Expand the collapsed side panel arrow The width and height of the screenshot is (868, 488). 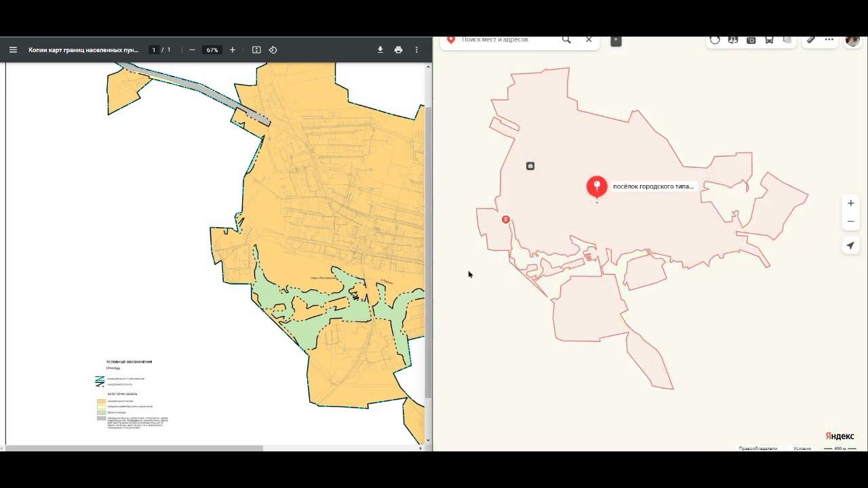tap(616, 41)
